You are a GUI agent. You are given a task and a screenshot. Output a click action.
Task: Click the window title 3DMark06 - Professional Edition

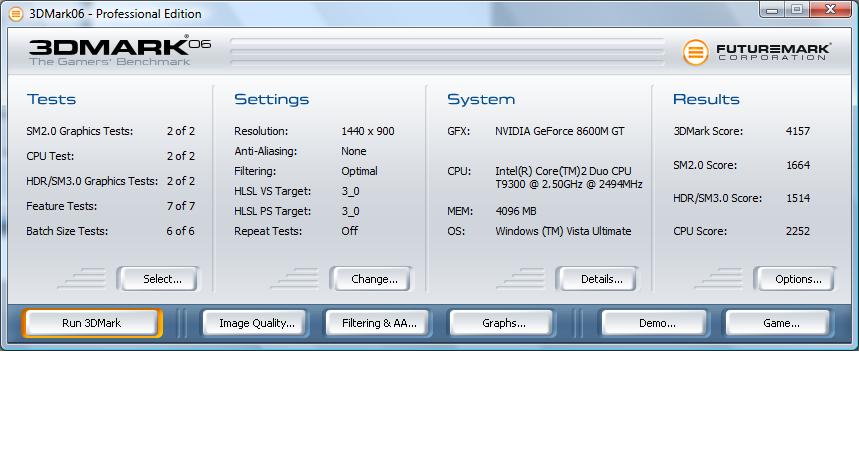[x=115, y=14]
